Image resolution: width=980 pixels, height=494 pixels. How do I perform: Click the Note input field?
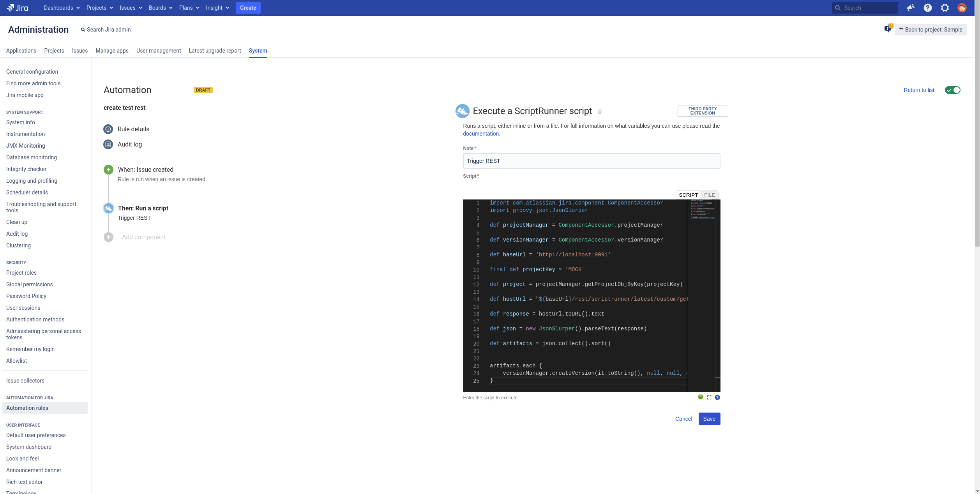[591, 161]
